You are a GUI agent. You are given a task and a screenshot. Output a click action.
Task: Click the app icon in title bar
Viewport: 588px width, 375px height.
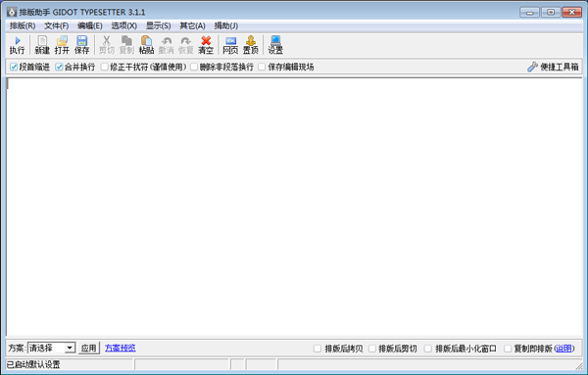(12, 12)
